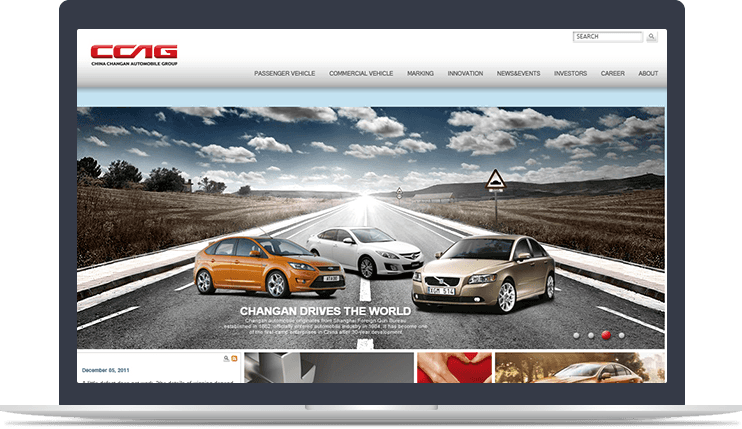Navigate to News&Events

coord(518,74)
